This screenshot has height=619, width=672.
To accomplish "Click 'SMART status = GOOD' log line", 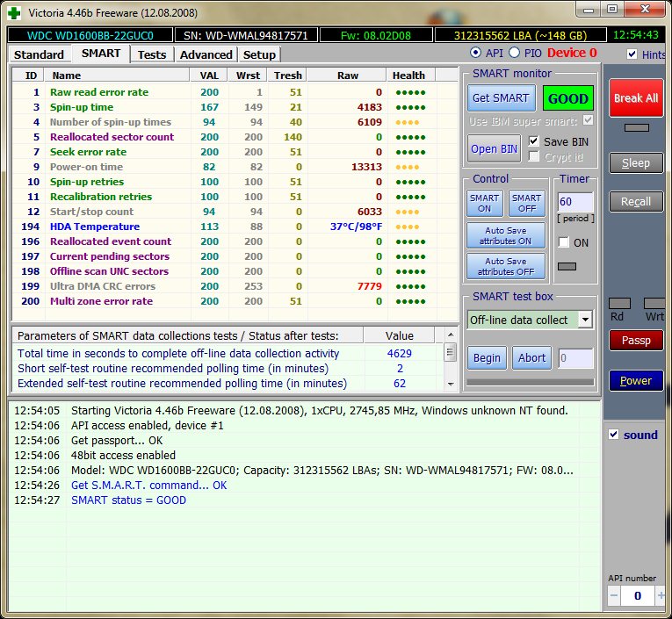I will coord(128,500).
